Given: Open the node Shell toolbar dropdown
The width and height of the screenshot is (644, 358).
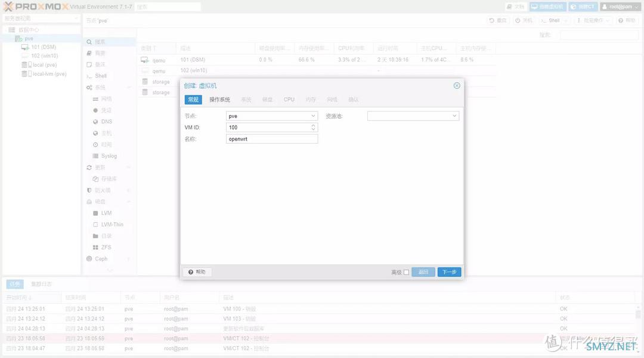Looking at the screenshot, I should (x=553, y=20).
